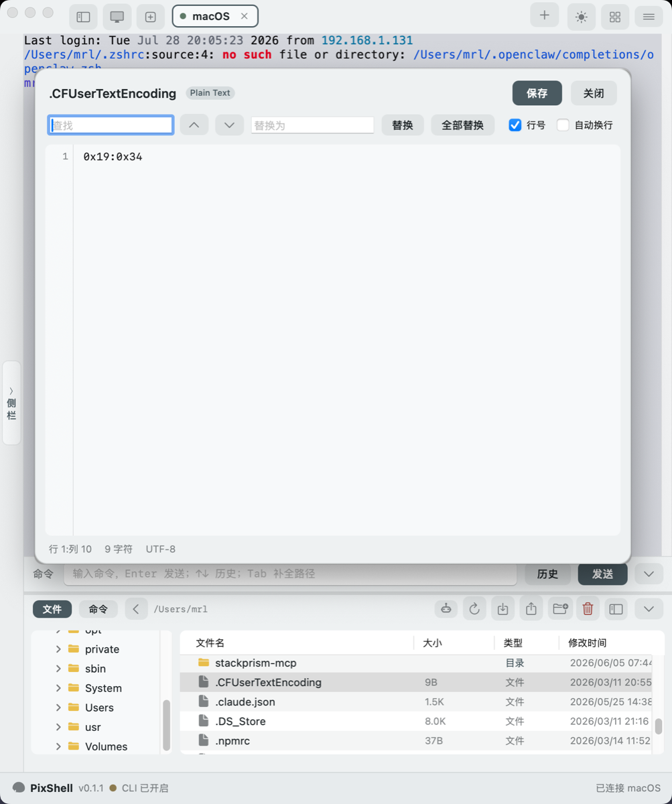Click the UTF-8 encoding label in status bar
Viewport: 672px width, 804px height.
[161, 549]
